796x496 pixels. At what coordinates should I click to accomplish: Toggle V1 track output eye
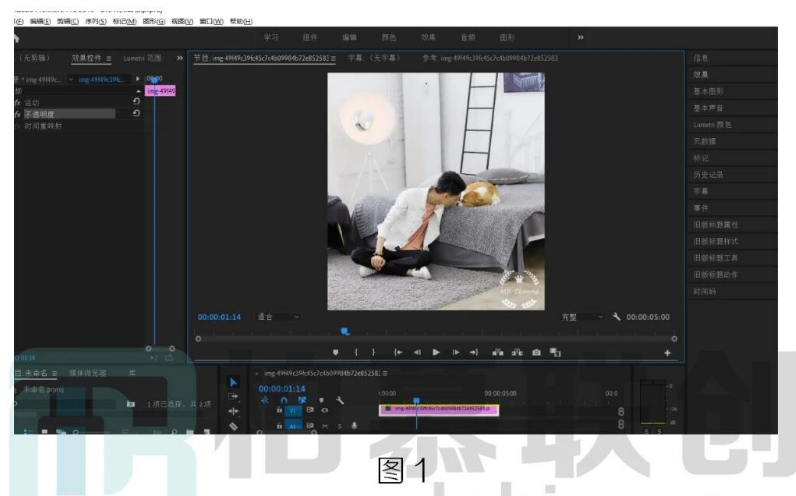tap(325, 410)
